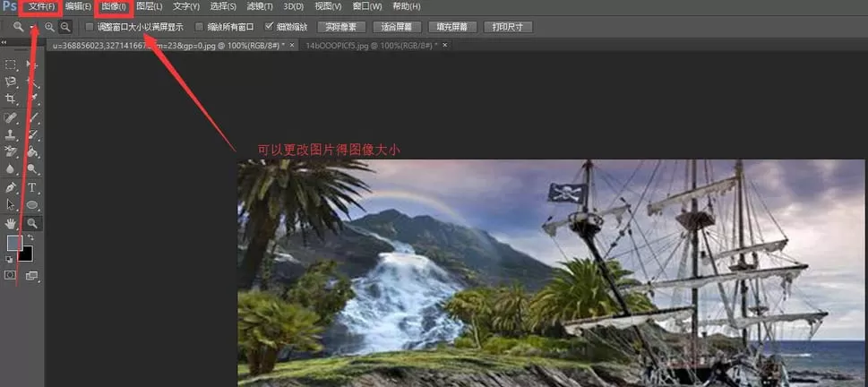Open the 图像(I) menu
Screen dimensions: 868x387
[114, 6]
